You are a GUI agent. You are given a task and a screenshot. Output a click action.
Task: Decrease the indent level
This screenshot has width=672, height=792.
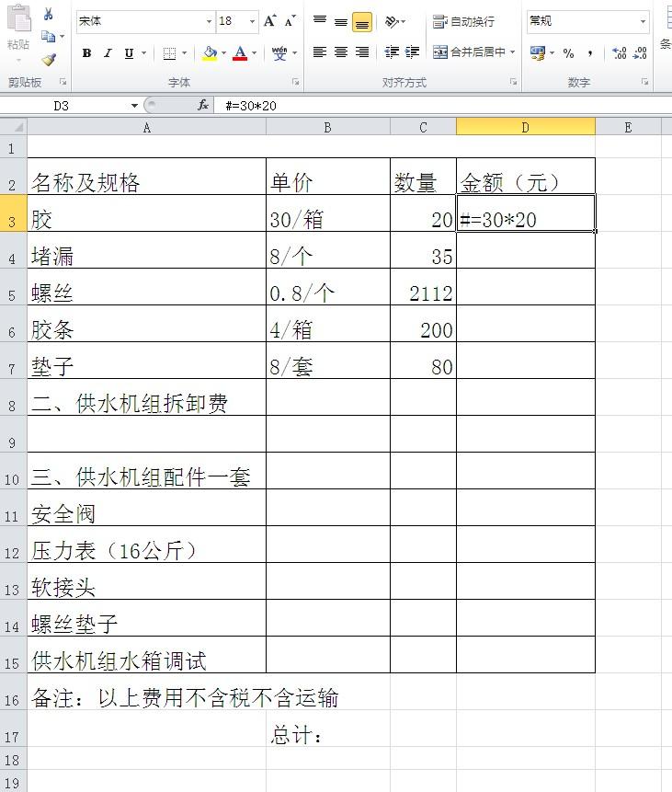(392, 52)
